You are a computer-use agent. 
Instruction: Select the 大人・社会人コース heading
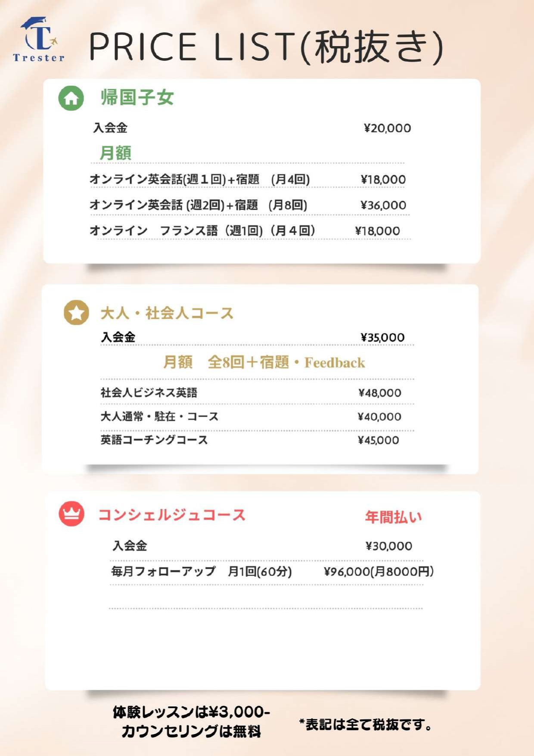click(167, 313)
